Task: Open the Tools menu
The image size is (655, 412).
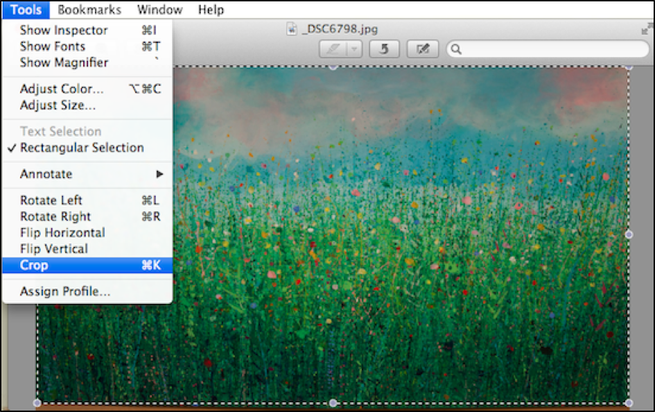Action: 26,10
